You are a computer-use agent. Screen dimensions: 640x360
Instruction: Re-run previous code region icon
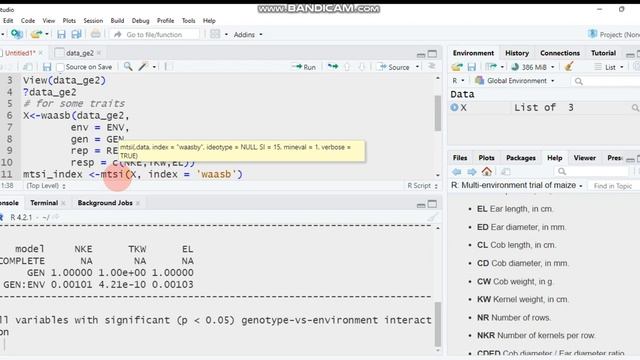point(333,67)
